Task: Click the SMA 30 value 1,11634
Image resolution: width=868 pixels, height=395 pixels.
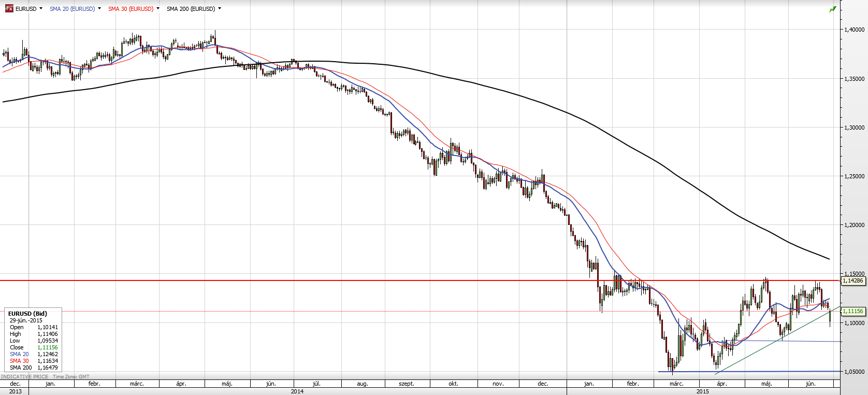Action: tap(48, 361)
